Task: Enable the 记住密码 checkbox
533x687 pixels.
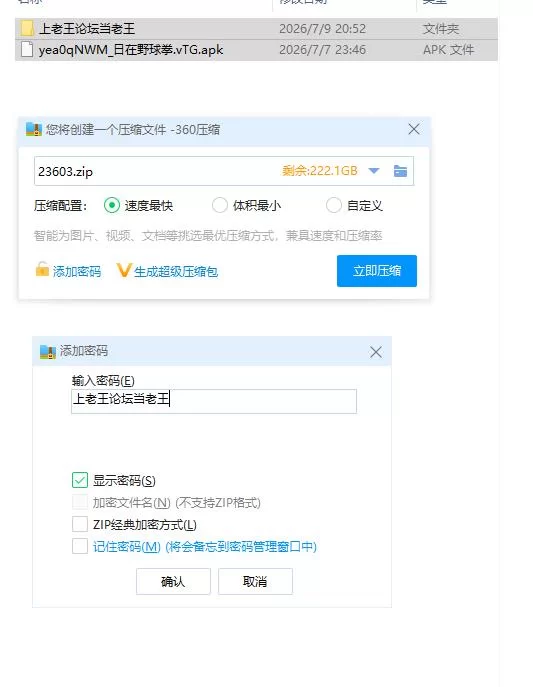Action: [80, 546]
